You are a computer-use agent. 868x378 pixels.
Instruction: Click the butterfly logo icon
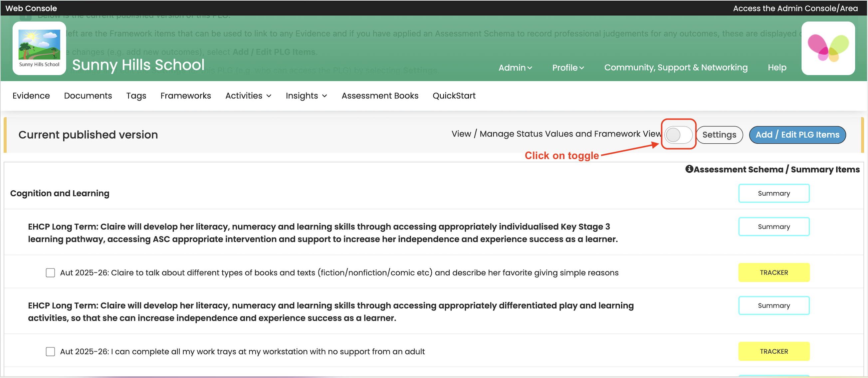coord(828,48)
